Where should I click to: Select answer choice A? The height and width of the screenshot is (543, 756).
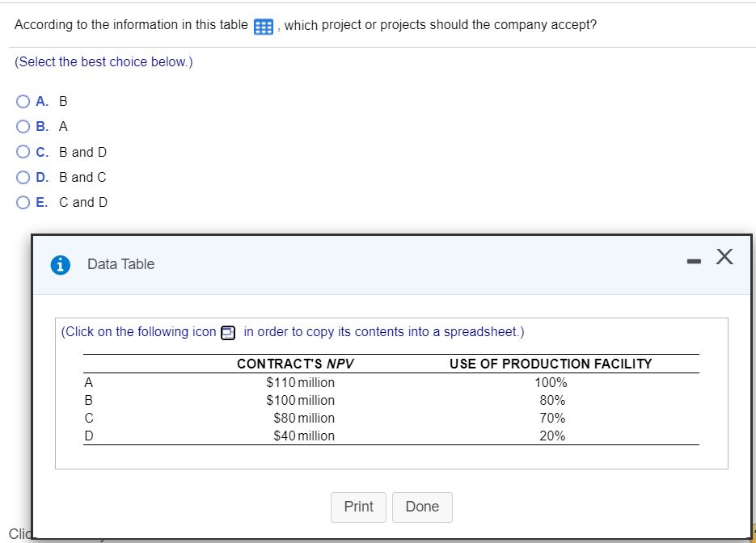[x=23, y=101]
